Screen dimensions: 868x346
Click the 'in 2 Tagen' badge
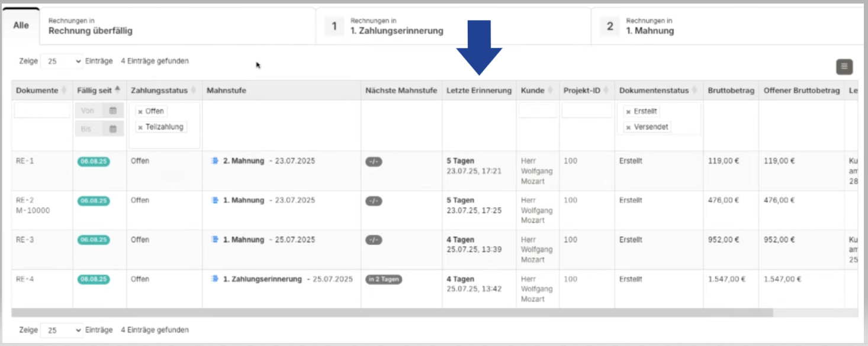(x=384, y=280)
